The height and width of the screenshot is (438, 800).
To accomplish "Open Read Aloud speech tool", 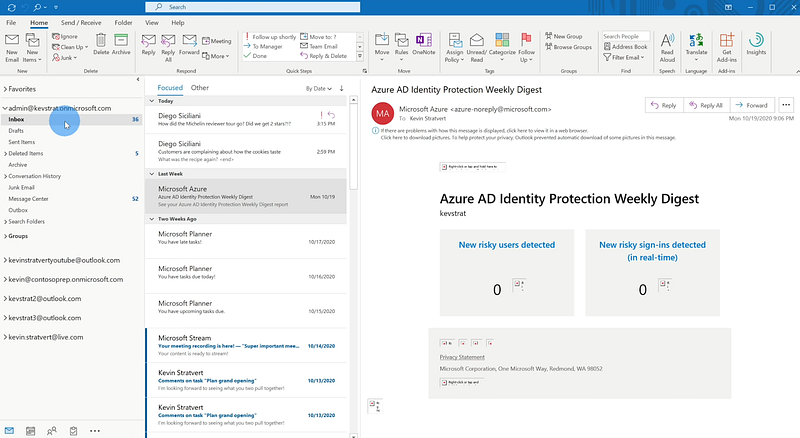I will 667,44.
